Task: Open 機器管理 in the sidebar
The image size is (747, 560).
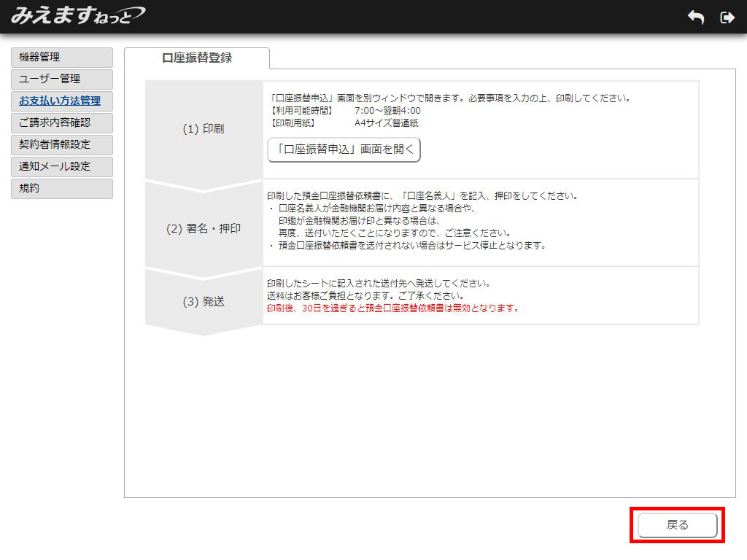Action: pos(62,58)
